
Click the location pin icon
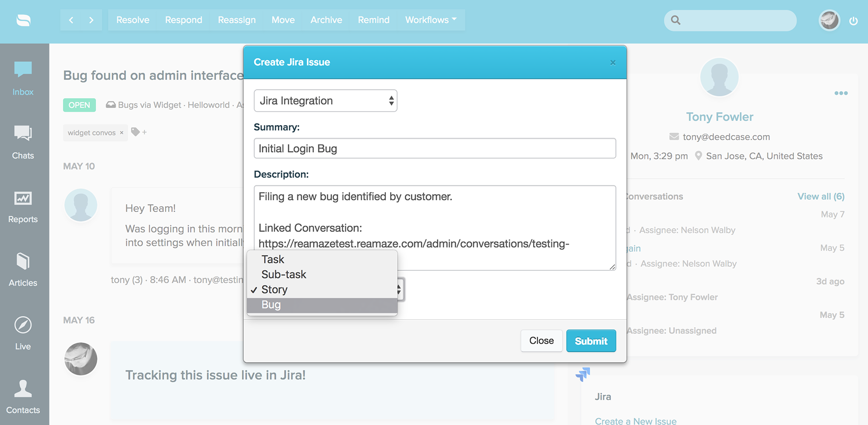pyautogui.click(x=699, y=156)
